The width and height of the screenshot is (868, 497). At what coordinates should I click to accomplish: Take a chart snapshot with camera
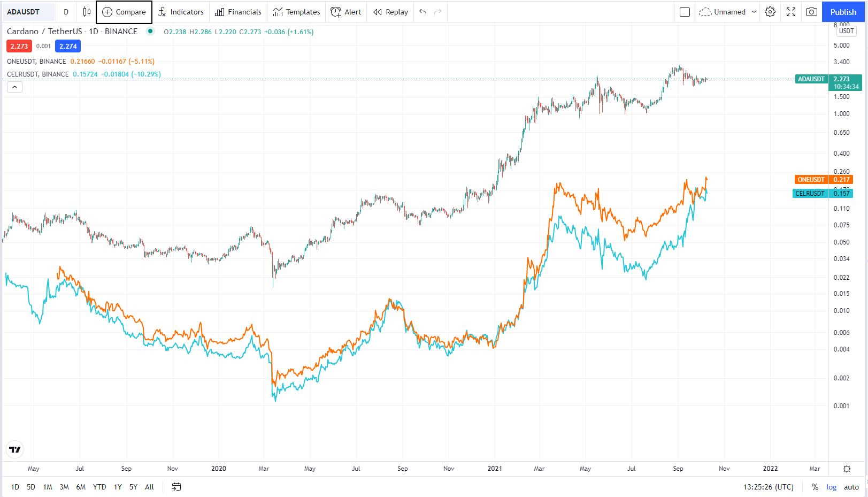tap(811, 12)
